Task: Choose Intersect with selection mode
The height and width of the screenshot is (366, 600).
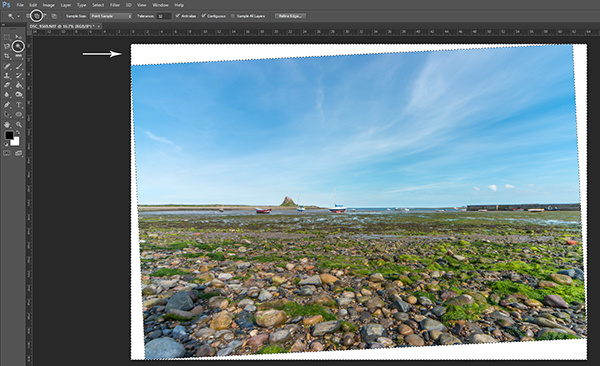Action: click(x=54, y=16)
